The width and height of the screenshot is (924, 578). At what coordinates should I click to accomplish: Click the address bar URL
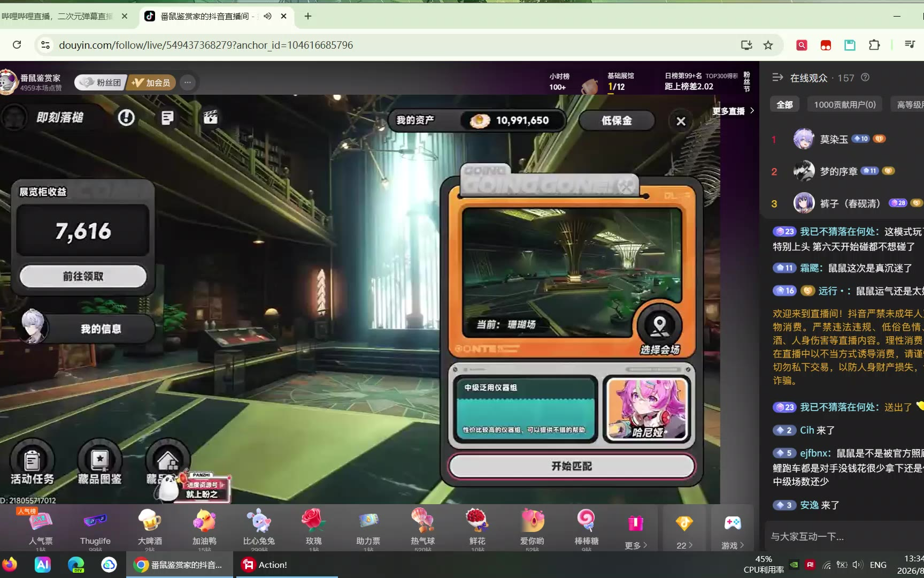point(206,45)
